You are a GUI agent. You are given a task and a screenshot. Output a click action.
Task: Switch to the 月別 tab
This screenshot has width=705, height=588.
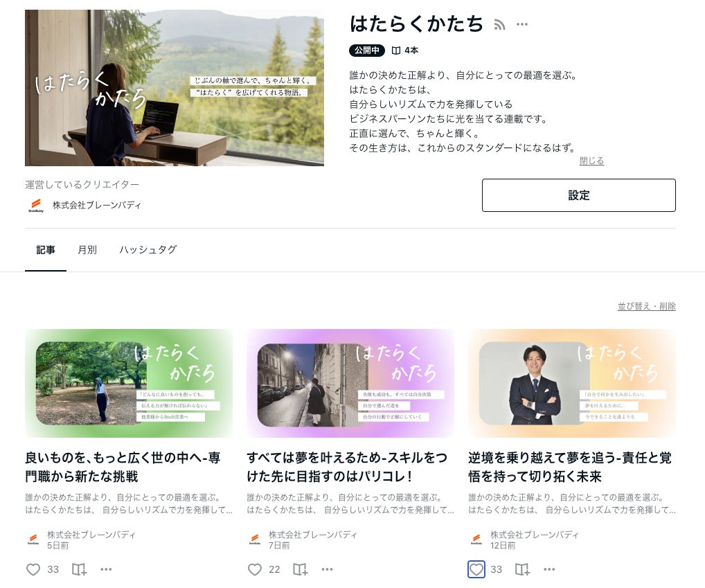pyautogui.click(x=87, y=250)
